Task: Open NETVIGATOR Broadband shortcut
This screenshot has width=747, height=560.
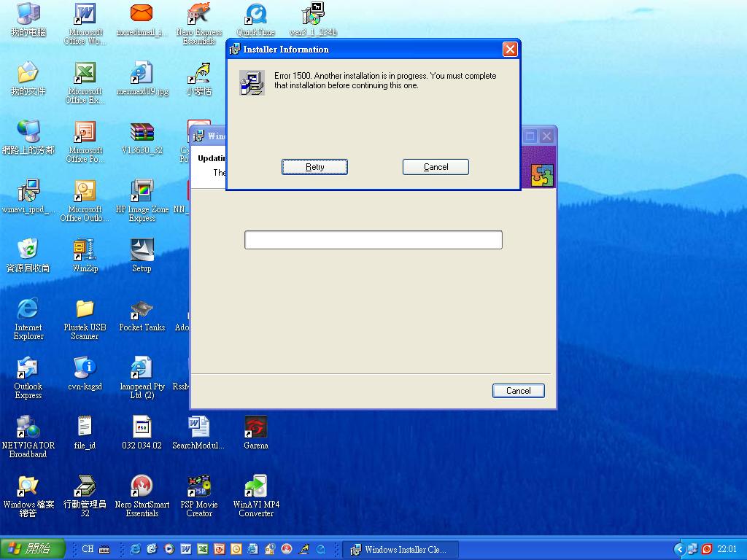Action: [28, 437]
